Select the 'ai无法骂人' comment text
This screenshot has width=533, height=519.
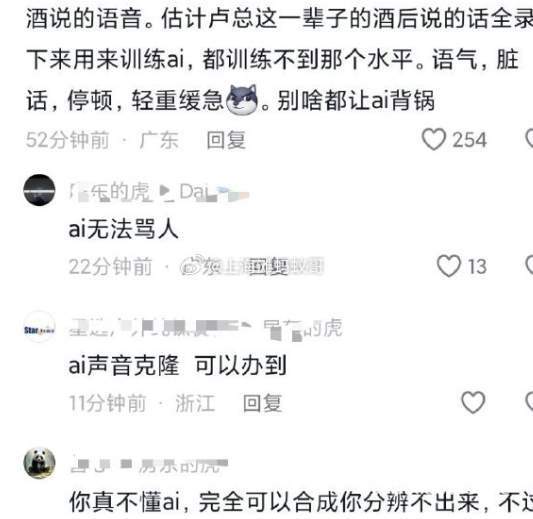point(124,228)
